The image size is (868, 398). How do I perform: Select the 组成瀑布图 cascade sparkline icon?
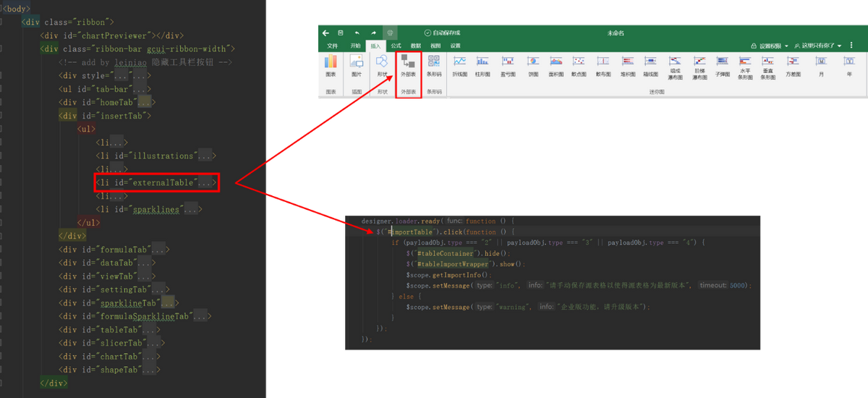point(675,61)
